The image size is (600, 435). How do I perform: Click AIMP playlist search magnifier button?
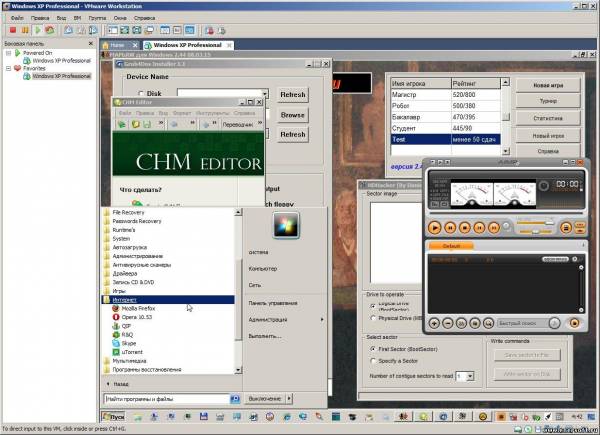click(x=488, y=323)
